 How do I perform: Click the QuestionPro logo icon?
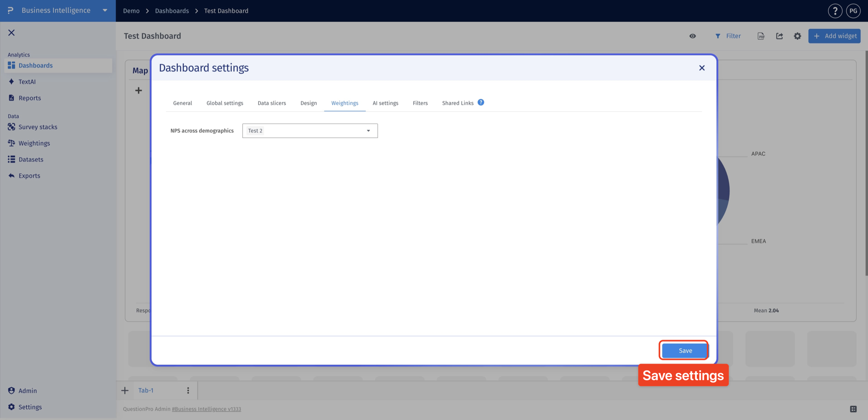tap(11, 10)
